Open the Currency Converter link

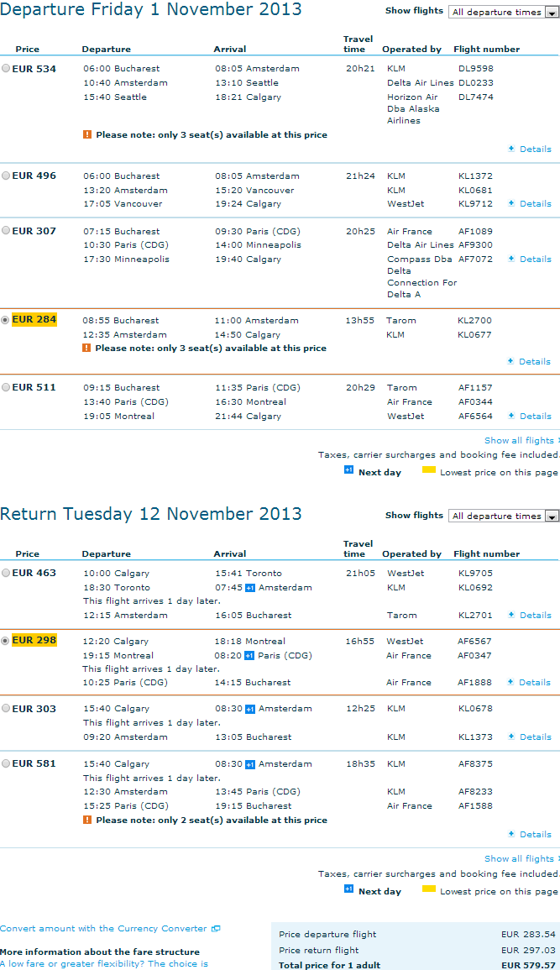click(104, 929)
